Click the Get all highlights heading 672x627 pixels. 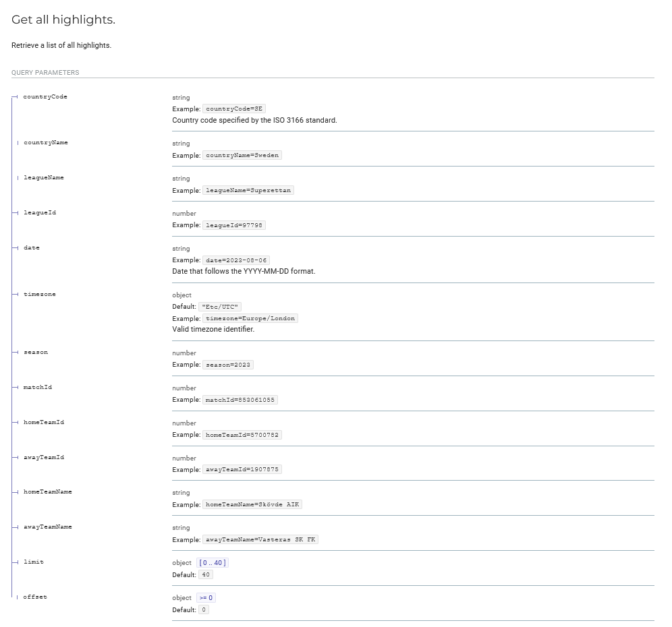point(63,20)
